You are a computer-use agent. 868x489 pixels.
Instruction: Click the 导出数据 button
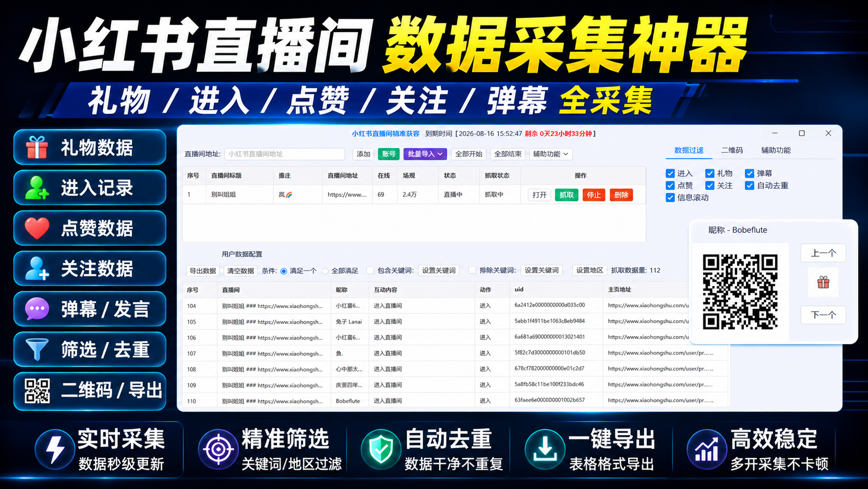click(202, 271)
